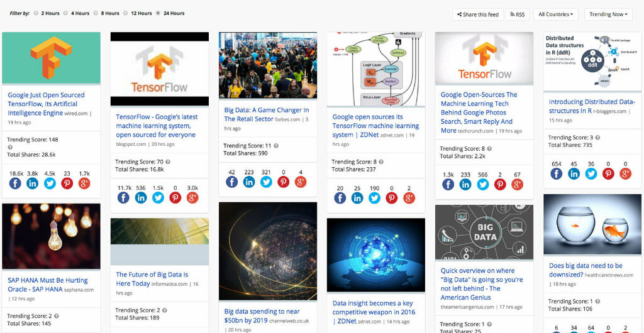This screenshot has width=644, height=333.
Task: Share the TechCrunch article on Google Plus
Action: 517,184
